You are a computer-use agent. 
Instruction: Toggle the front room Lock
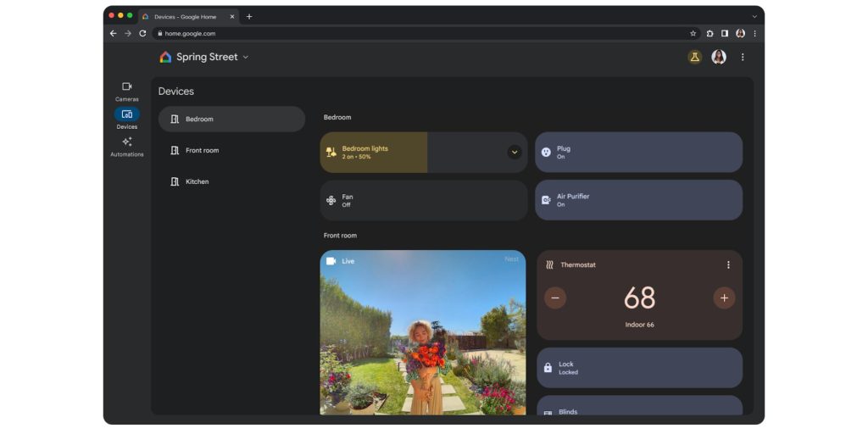(638, 368)
